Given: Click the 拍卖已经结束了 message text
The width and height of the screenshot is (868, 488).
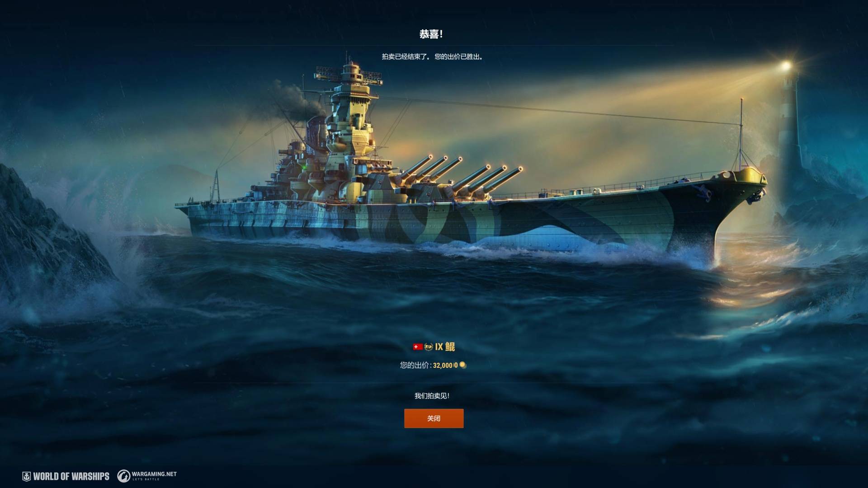Looking at the screenshot, I should pyautogui.click(x=406, y=56).
